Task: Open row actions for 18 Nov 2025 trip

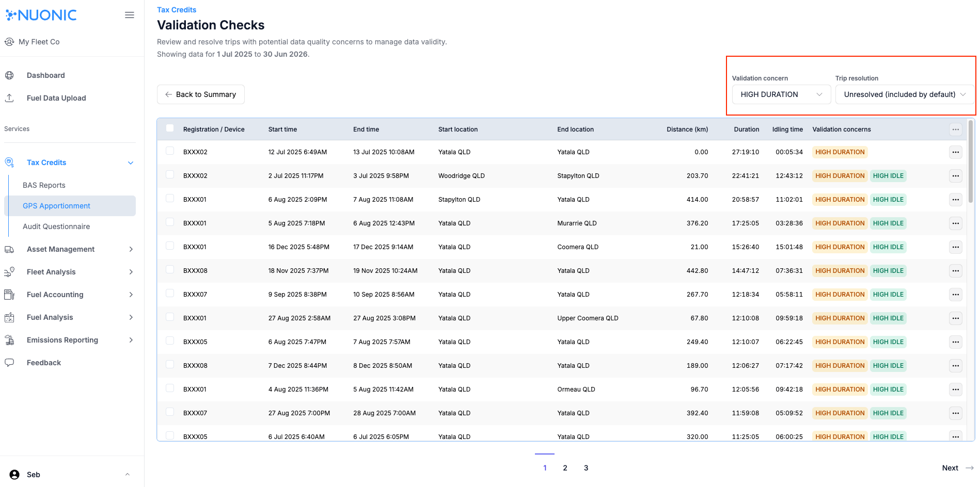Action: tap(956, 271)
